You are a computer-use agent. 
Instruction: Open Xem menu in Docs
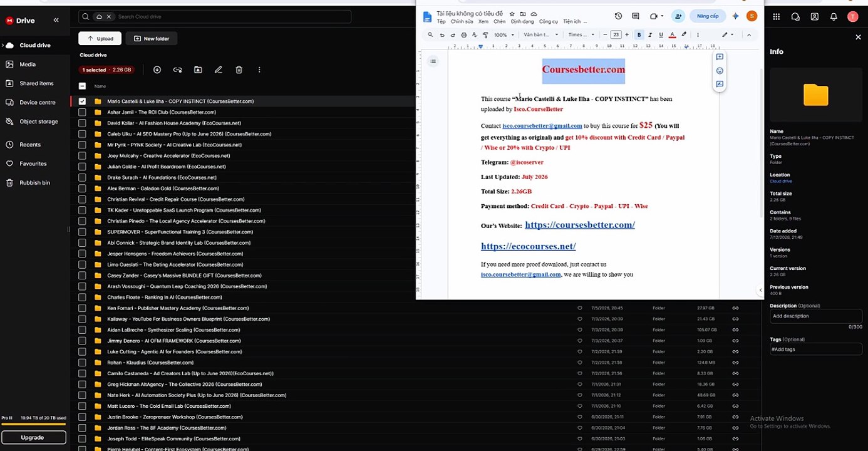pyautogui.click(x=483, y=21)
